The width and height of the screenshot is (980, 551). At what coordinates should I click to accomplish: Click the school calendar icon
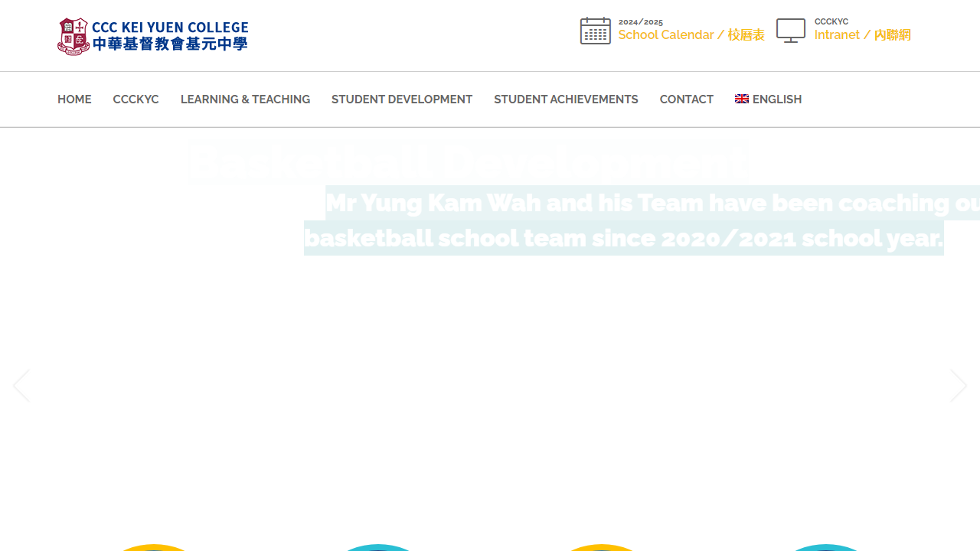point(596,31)
